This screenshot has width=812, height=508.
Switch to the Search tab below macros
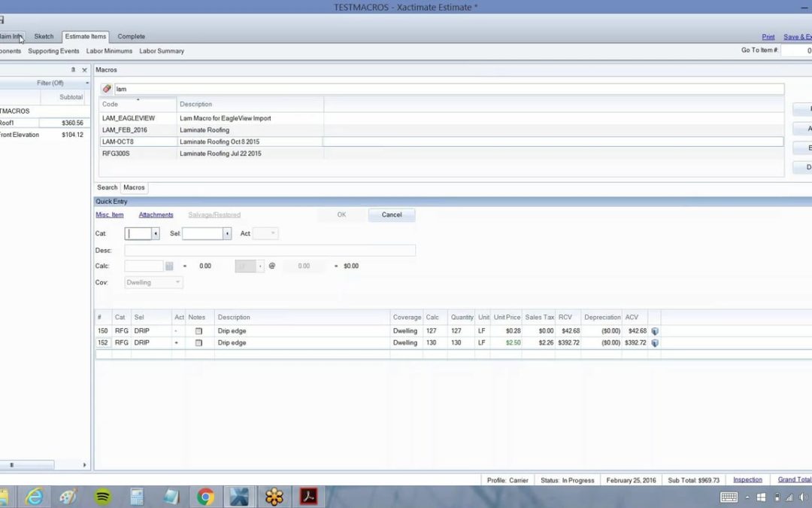108,187
